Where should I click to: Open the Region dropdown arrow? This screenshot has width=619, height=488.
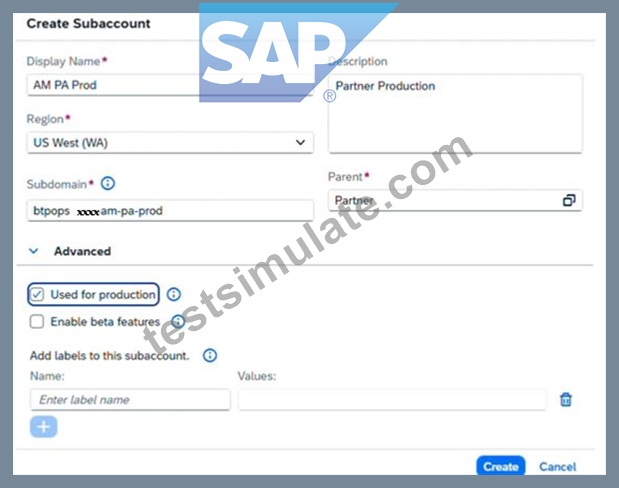[x=300, y=143]
